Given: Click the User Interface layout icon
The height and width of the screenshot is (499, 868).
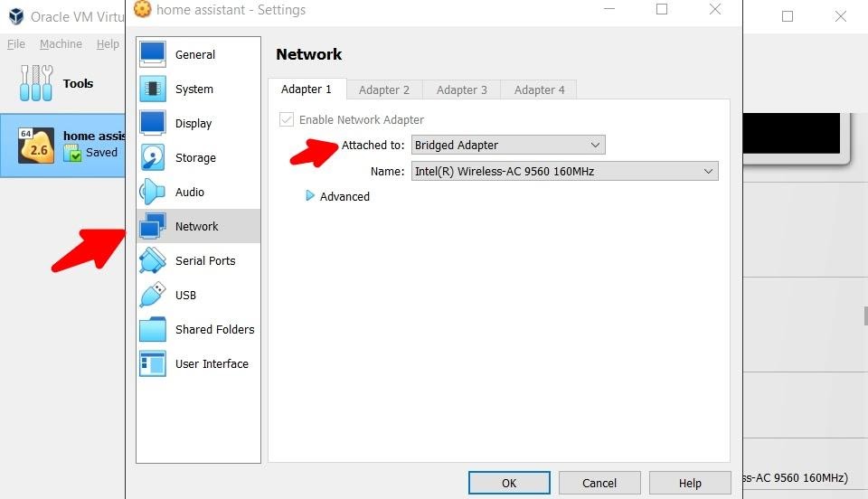Looking at the screenshot, I should click(x=153, y=364).
